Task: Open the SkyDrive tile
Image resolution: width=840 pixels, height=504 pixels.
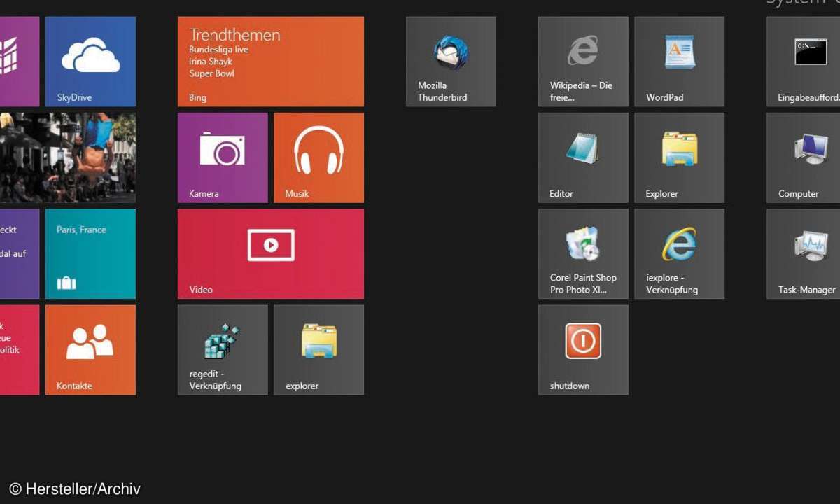Action: (90, 62)
